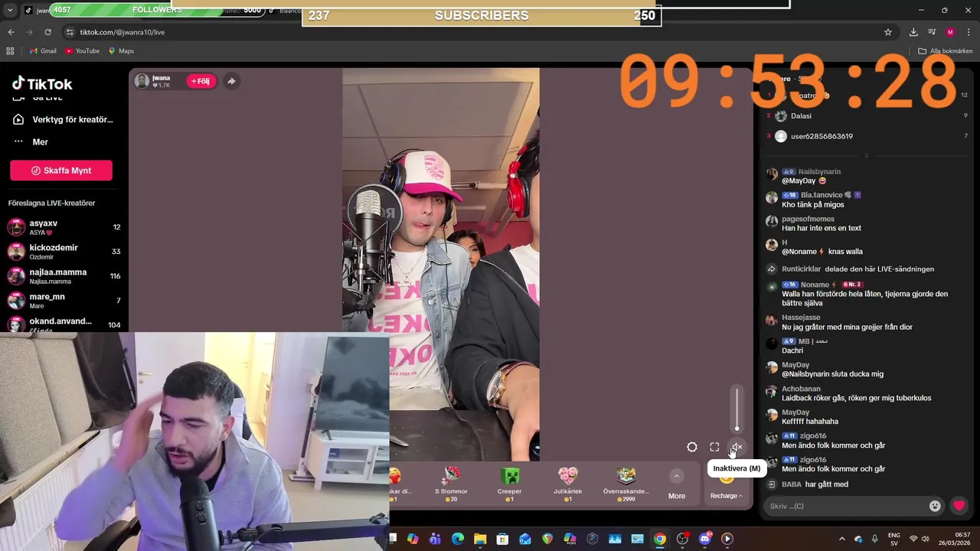Open user62856863619 in viewers list
Screen dimensions: 980x551
tap(822, 136)
